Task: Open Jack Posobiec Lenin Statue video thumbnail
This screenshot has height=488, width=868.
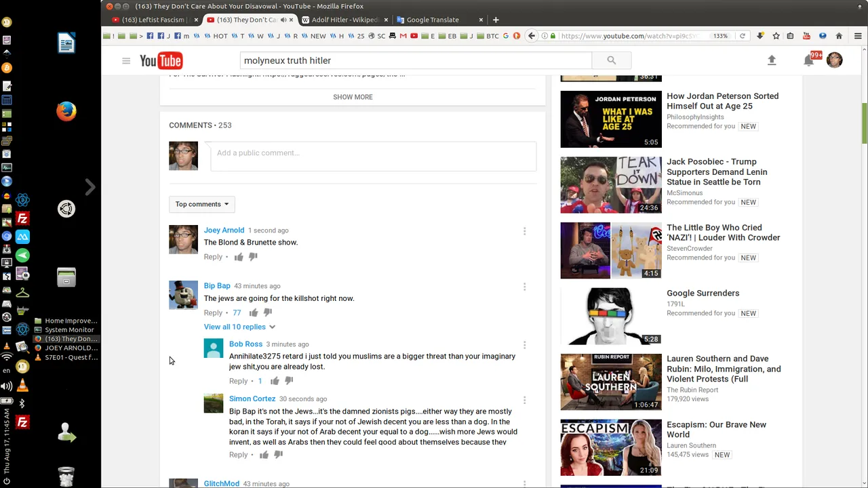Action: coord(611,185)
